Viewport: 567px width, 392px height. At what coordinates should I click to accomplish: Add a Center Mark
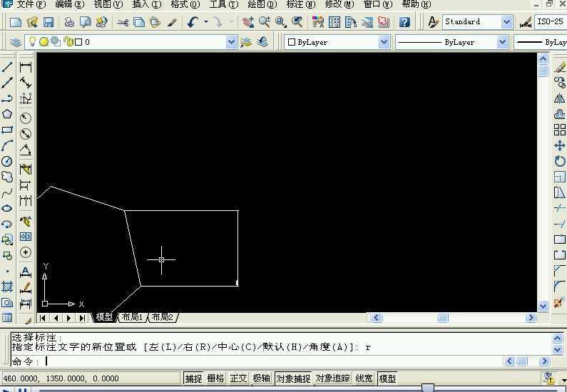click(x=26, y=252)
